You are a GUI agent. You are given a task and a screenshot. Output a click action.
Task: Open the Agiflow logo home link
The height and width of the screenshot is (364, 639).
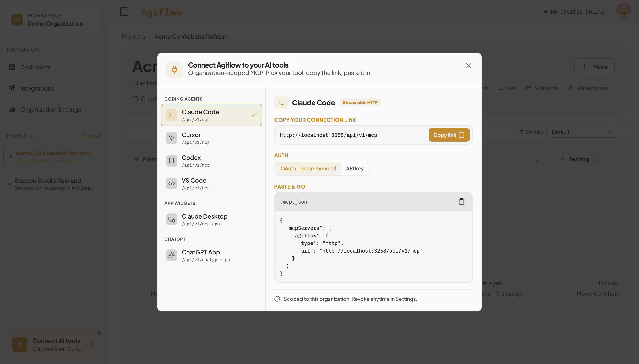tap(162, 12)
